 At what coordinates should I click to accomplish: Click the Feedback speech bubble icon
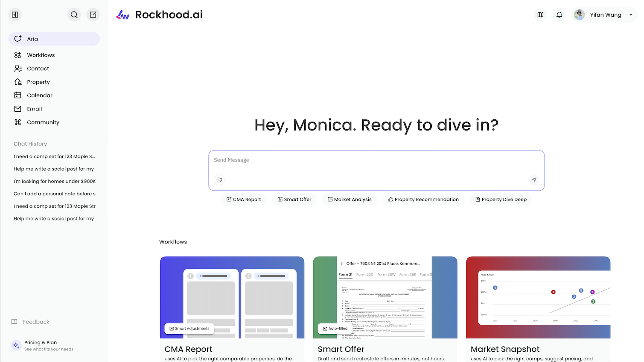click(x=15, y=322)
